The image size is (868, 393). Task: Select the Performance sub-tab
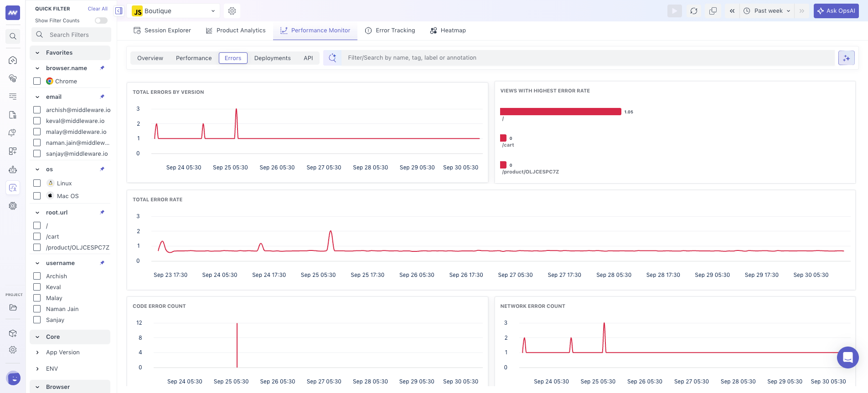click(x=194, y=58)
